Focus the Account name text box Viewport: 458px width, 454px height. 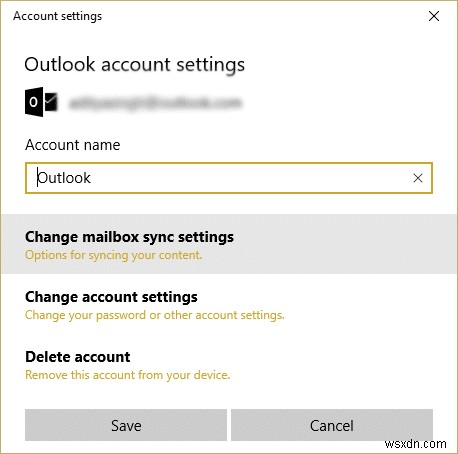229,178
